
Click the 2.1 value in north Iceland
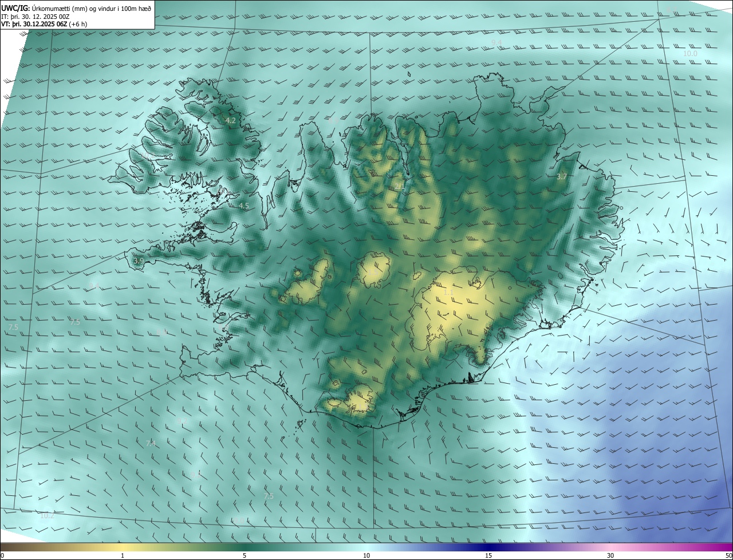click(x=400, y=186)
